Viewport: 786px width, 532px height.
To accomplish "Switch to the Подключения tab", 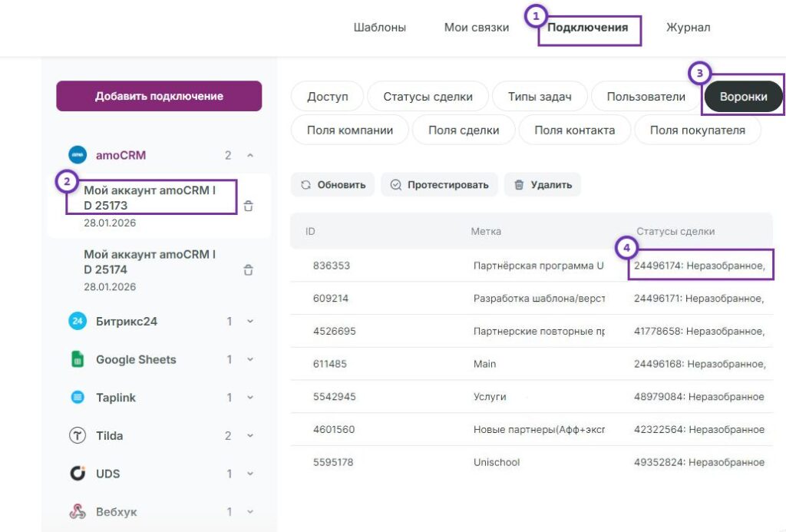I will tap(587, 27).
